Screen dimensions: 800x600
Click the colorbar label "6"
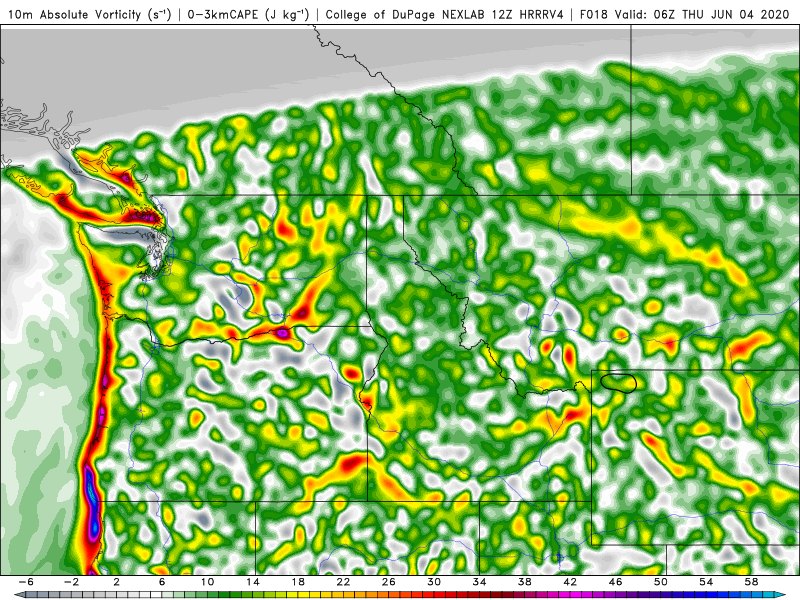click(x=162, y=582)
